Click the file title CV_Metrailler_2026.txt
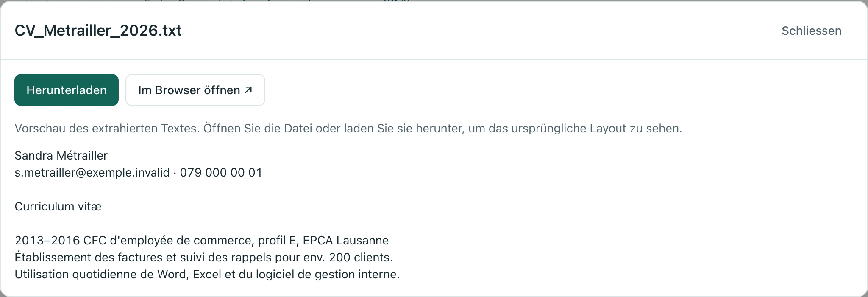 tap(98, 31)
